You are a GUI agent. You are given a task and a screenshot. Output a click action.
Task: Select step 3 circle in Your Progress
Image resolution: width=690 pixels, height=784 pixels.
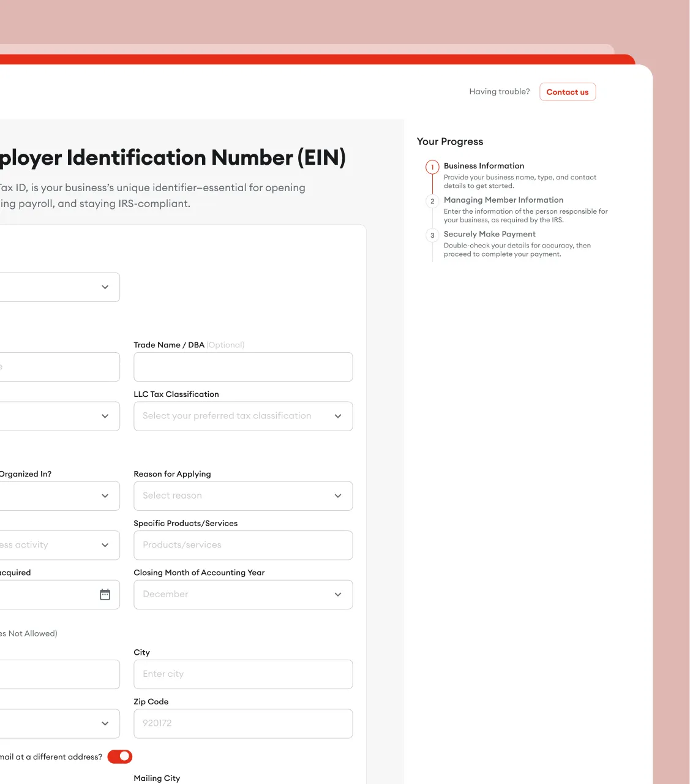432,235
